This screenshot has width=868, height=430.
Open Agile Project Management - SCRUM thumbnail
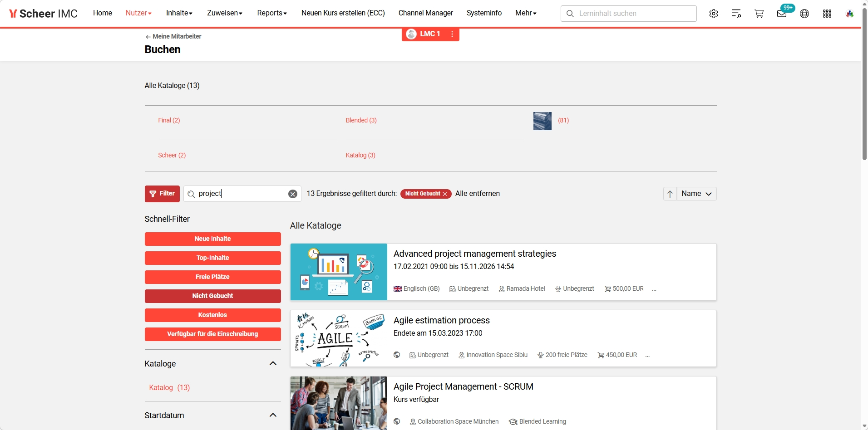pyautogui.click(x=339, y=403)
